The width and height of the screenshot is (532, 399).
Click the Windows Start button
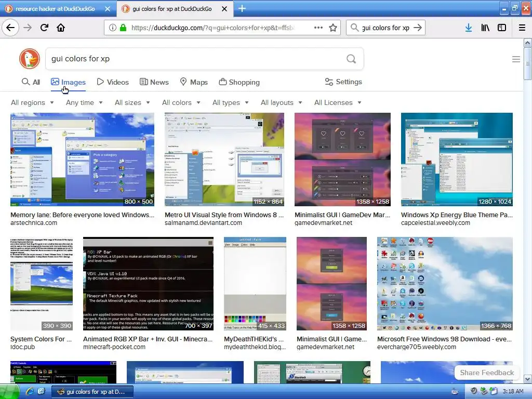[x=9, y=392]
